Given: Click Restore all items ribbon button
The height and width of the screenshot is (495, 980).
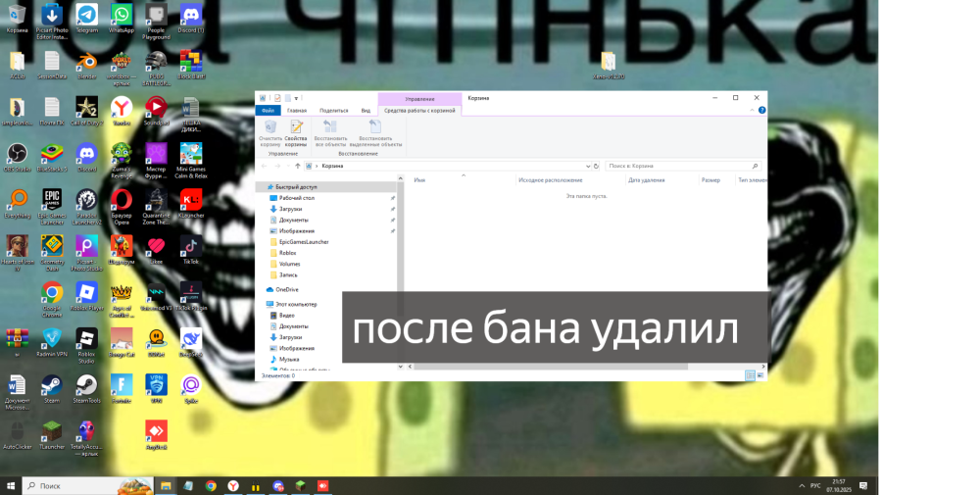Looking at the screenshot, I should 330,133.
